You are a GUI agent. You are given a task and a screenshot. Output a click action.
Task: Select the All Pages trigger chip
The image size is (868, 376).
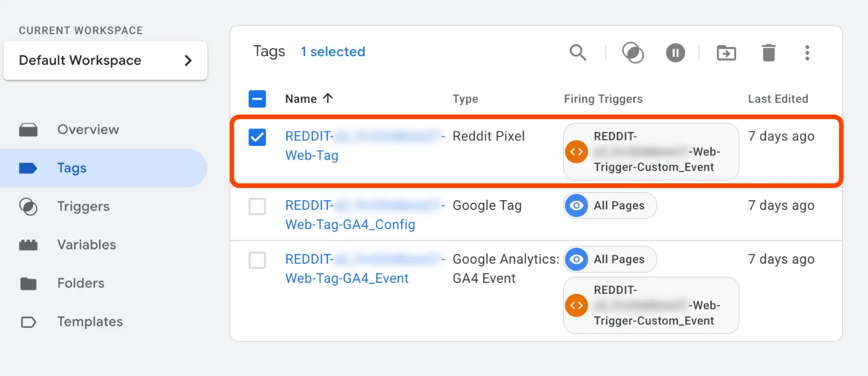click(609, 205)
